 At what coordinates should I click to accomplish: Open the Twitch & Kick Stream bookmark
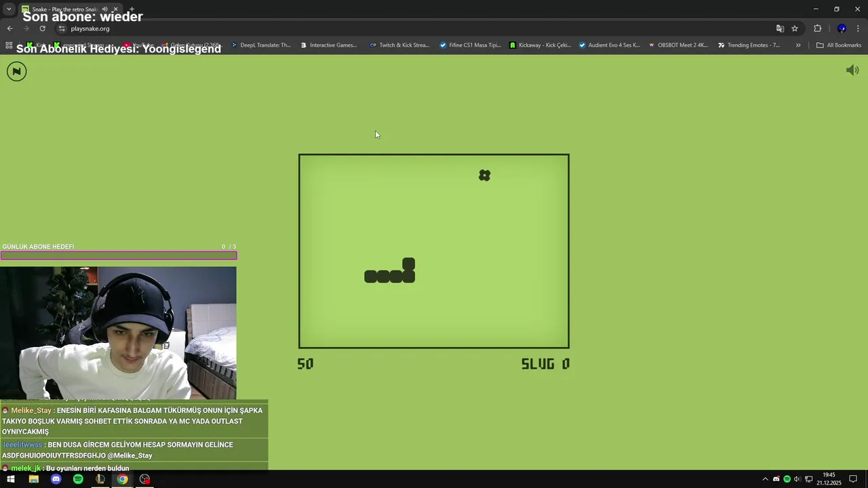click(399, 45)
